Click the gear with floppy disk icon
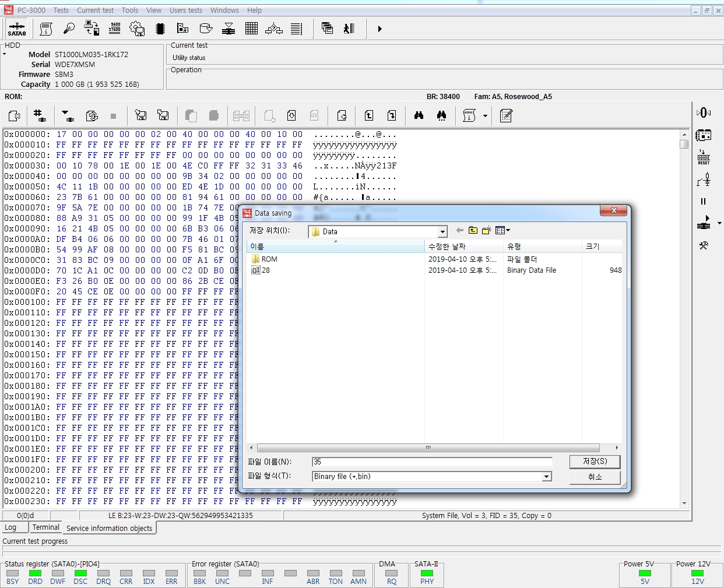Screen dimensions: 724x588 coord(137,29)
